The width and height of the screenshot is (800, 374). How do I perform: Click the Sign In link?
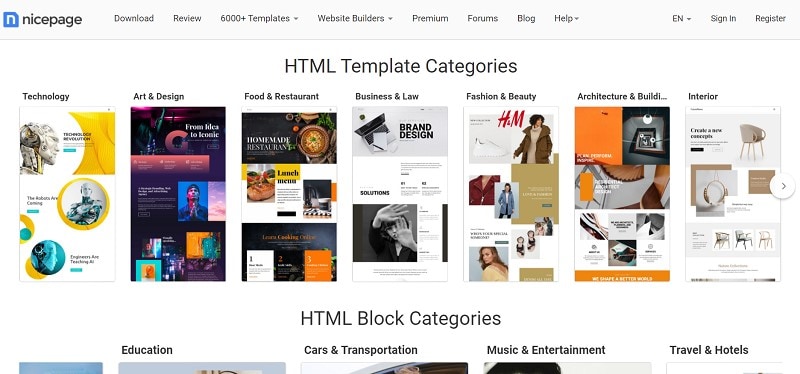pyautogui.click(x=723, y=18)
